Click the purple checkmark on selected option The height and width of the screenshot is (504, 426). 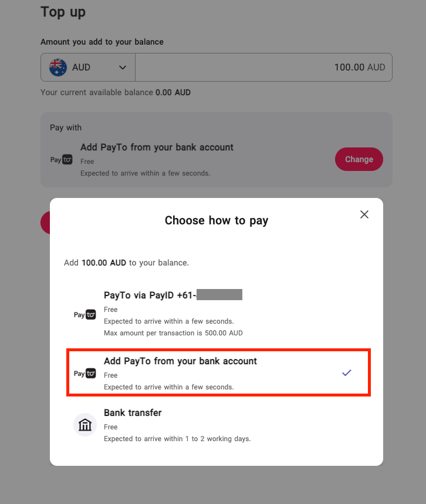pos(347,372)
